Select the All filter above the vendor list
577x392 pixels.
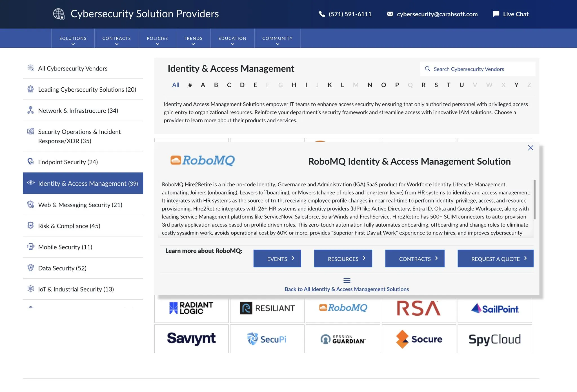pos(176,85)
